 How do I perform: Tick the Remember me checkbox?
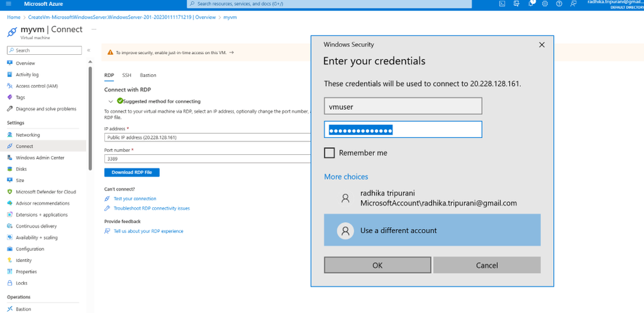pyautogui.click(x=329, y=153)
